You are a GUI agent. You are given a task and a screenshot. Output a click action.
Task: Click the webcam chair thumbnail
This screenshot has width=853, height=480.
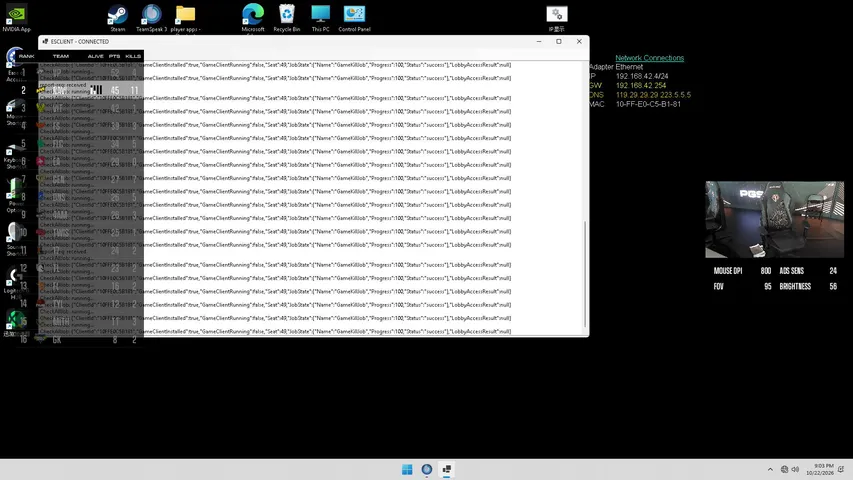click(x=774, y=219)
